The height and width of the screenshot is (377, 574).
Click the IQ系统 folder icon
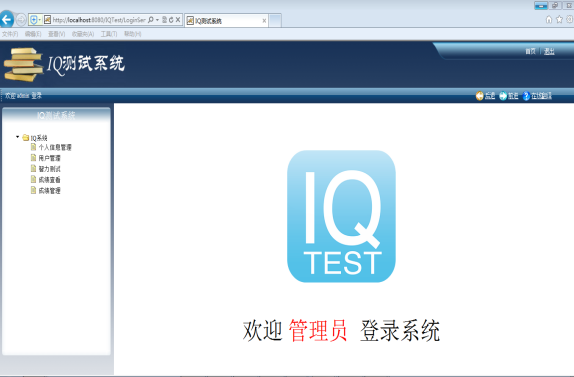(x=26, y=138)
